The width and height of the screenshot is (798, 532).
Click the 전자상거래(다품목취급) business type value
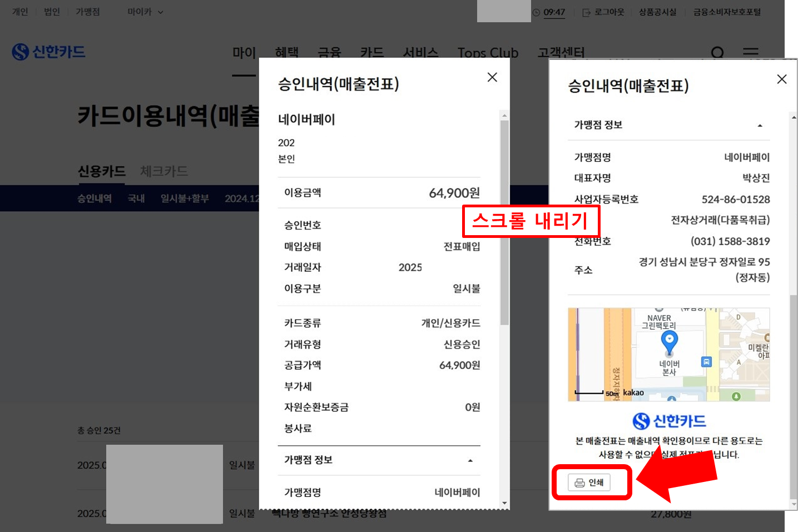(x=720, y=220)
